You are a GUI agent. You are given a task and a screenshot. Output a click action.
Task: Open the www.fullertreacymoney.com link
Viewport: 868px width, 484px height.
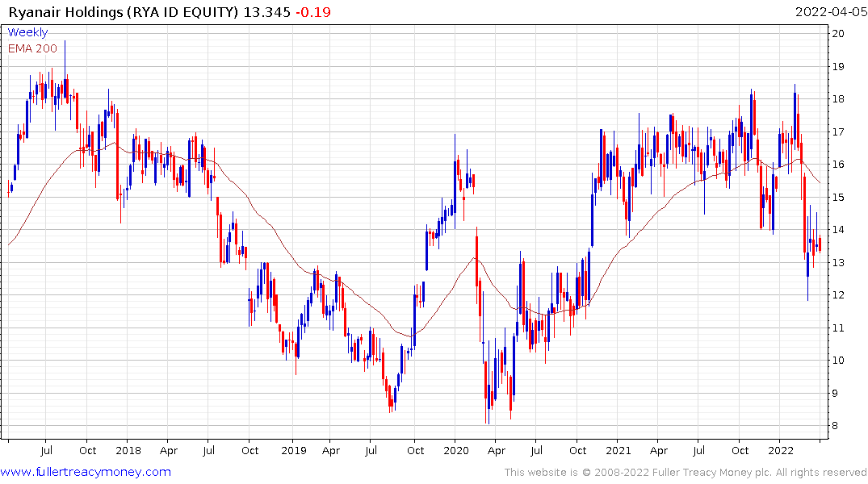(x=86, y=472)
